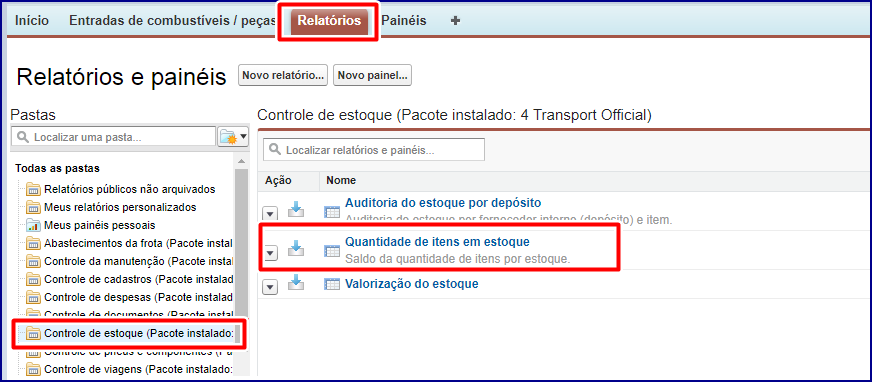
Task: Open Relatórios públicos não arquivados folder
Action: click(x=130, y=189)
